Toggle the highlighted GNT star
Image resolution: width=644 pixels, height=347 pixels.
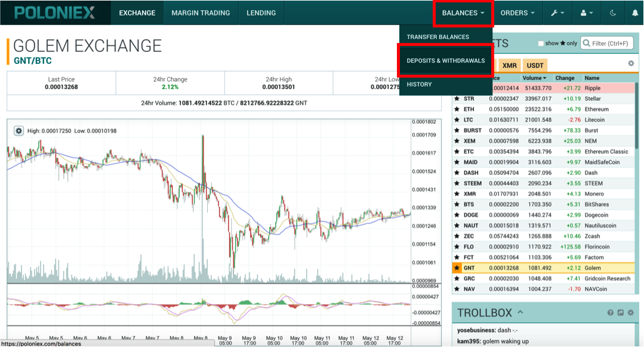click(x=457, y=268)
